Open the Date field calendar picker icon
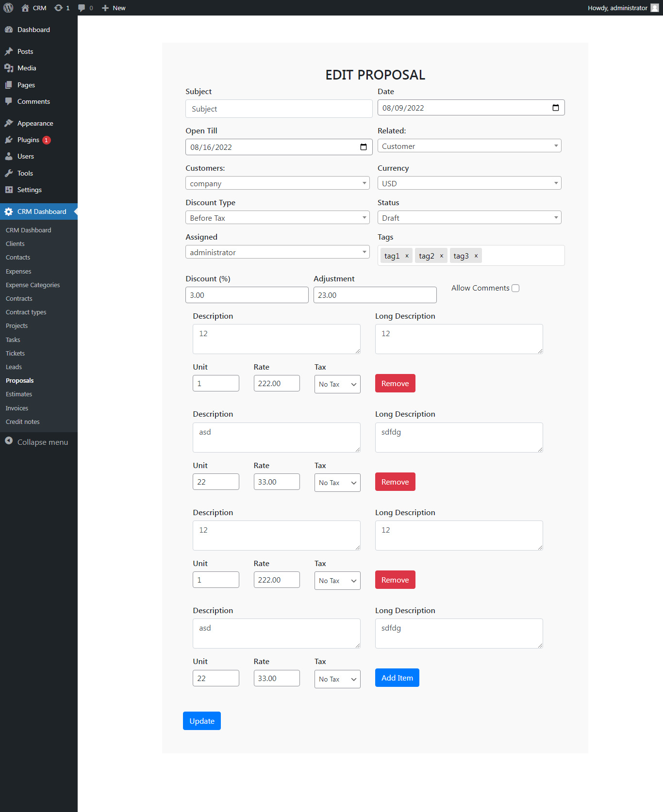 [x=556, y=108]
